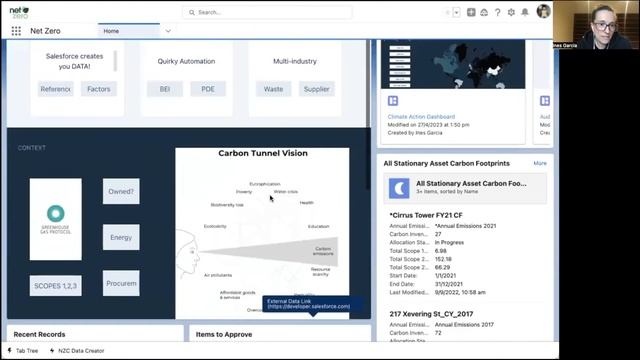Click the presenter webcam video tile
The height and width of the screenshot is (360, 640).
click(x=596, y=24)
